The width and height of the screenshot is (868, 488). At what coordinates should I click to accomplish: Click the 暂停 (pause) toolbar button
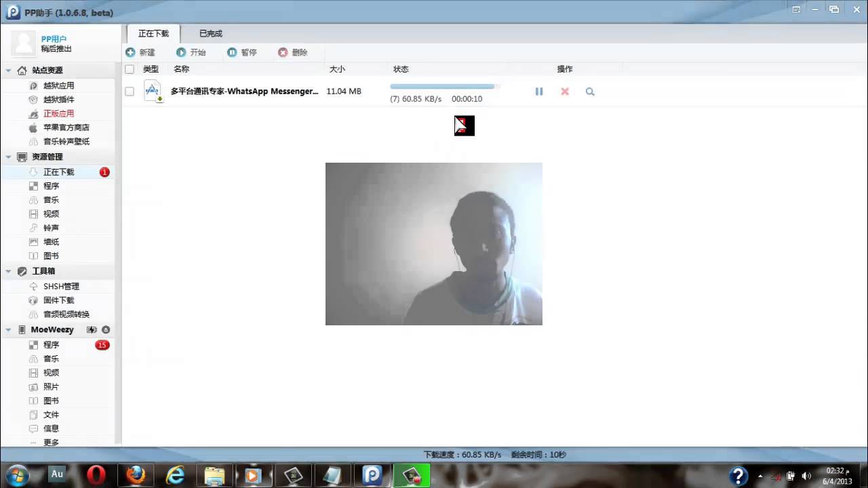click(242, 52)
